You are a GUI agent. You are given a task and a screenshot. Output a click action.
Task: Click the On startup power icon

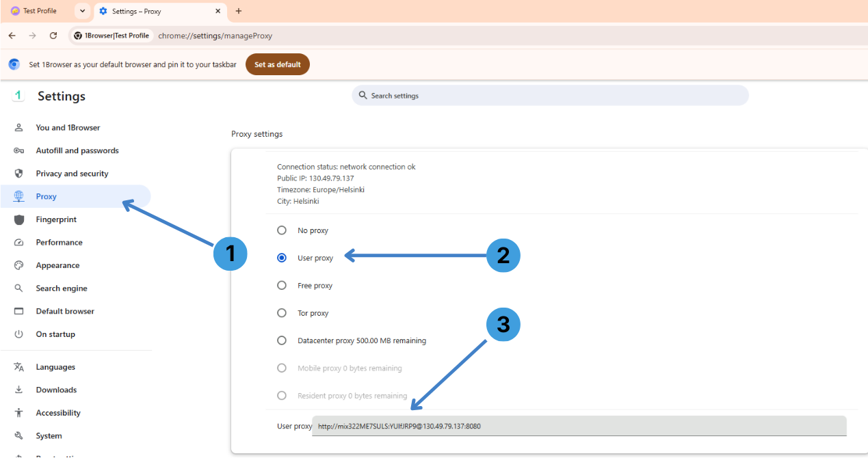pyautogui.click(x=19, y=334)
